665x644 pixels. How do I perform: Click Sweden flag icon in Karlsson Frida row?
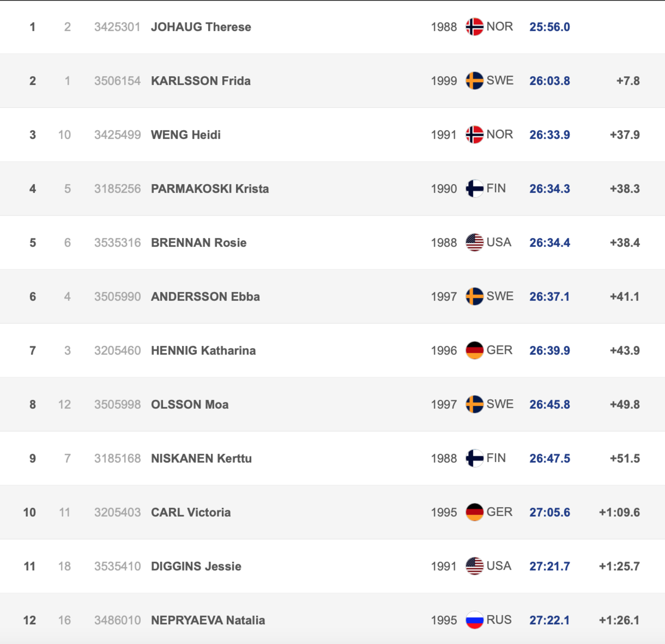pos(475,81)
